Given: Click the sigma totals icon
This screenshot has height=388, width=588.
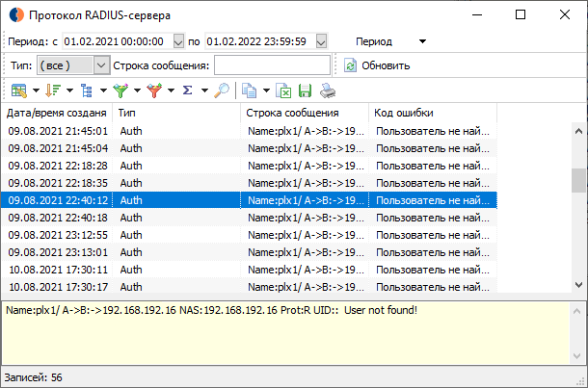Looking at the screenshot, I should pos(188,91).
